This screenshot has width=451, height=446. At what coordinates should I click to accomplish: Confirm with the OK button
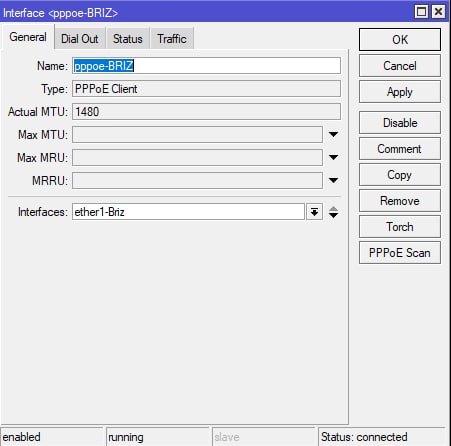click(x=400, y=40)
